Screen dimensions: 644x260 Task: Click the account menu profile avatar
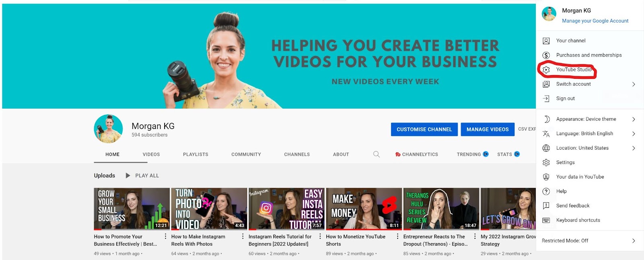tap(549, 14)
